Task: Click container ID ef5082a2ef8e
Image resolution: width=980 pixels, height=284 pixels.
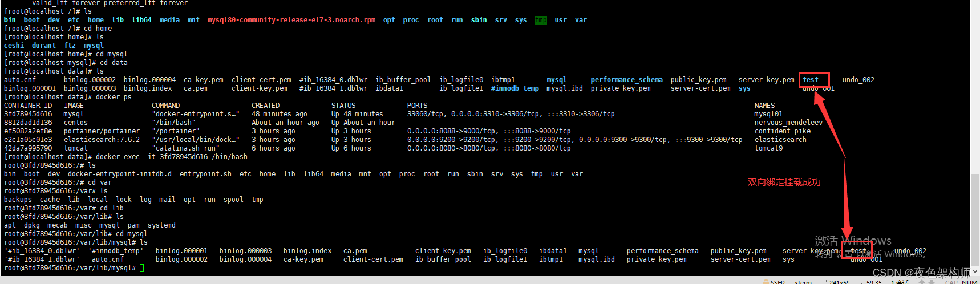Action: (x=28, y=131)
